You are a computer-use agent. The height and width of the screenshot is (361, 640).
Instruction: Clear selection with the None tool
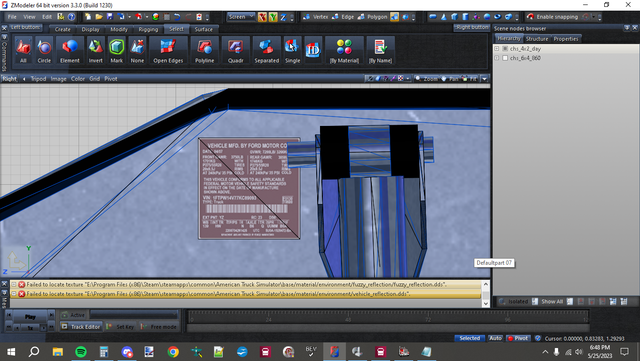pos(137,50)
